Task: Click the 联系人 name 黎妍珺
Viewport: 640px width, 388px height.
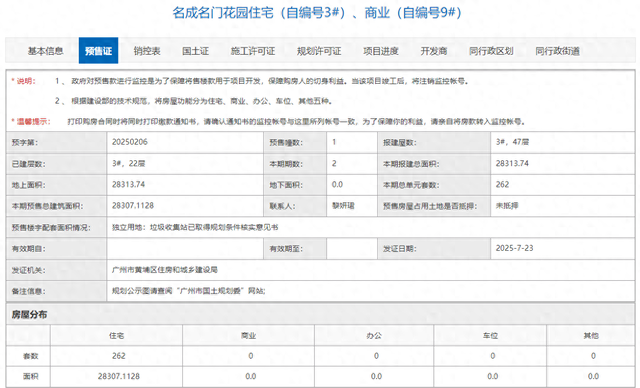Action: [x=343, y=206]
